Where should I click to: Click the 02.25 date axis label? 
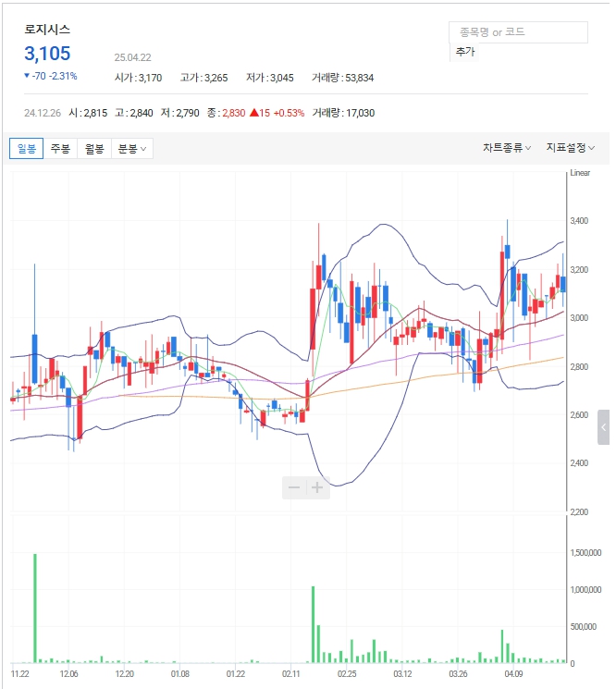(x=347, y=673)
